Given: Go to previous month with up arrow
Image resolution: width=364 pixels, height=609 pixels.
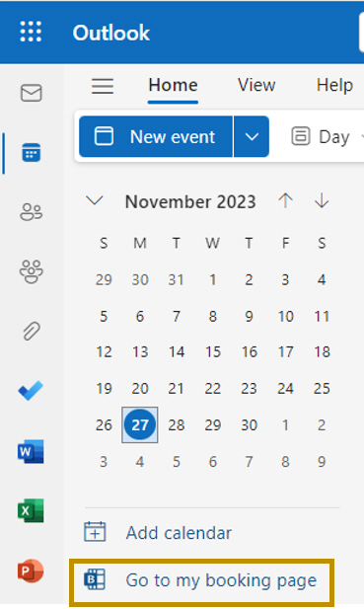Looking at the screenshot, I should click(285, 200).
